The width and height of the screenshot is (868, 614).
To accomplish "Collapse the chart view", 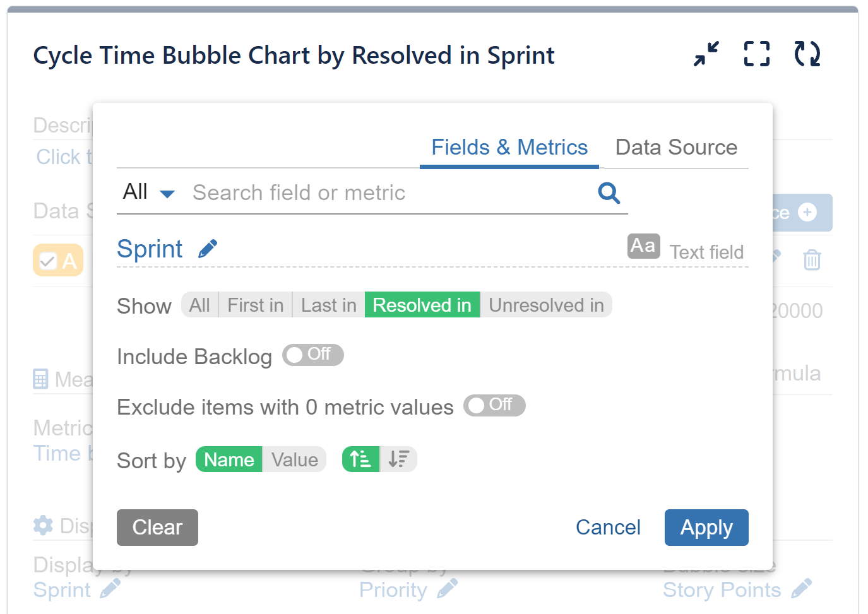I will pos(705,54).
